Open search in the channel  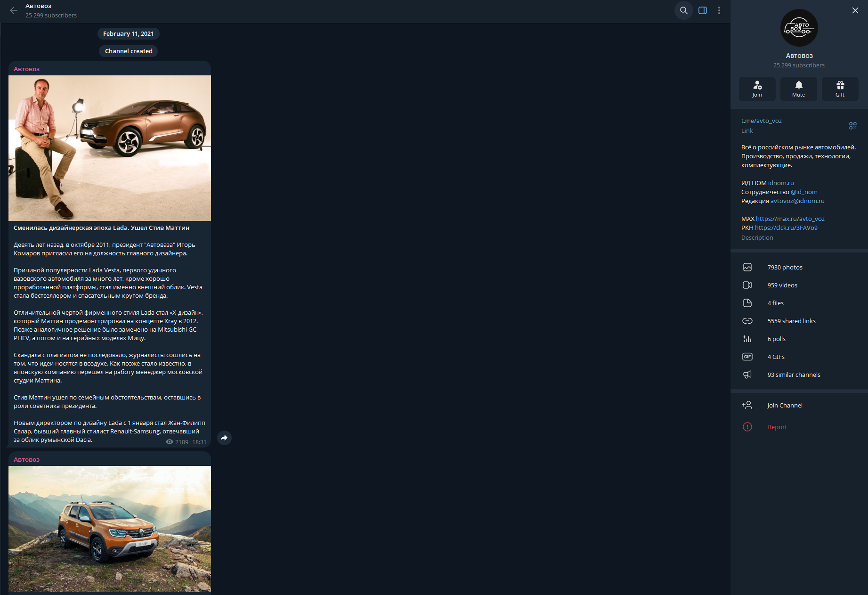coord(684,10)
